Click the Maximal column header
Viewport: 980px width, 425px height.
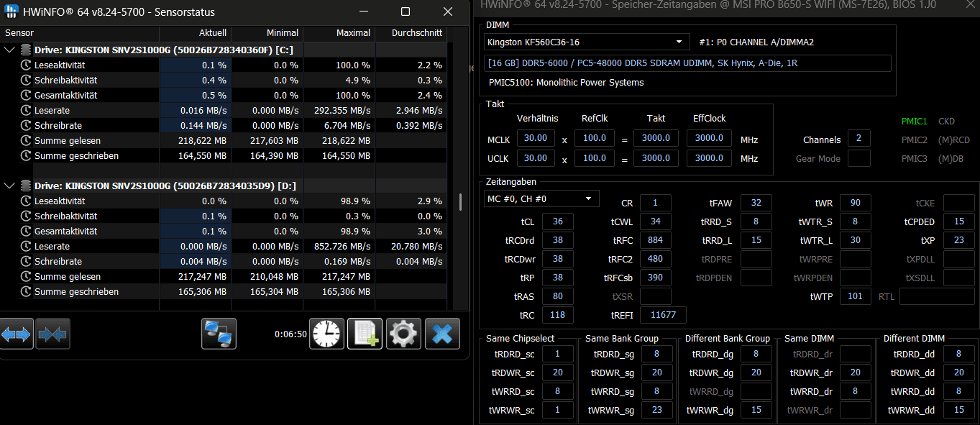pyautogui.click(x=339, y=33)
